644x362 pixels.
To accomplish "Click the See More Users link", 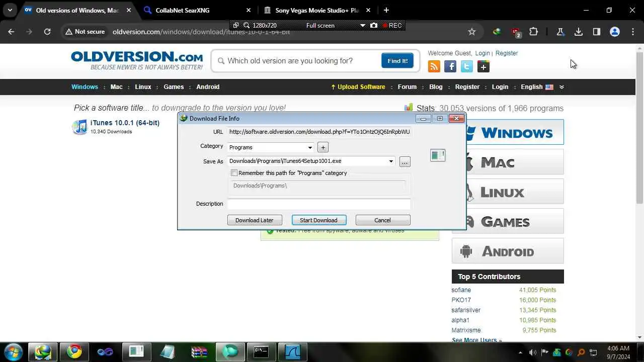I will 476,340.
